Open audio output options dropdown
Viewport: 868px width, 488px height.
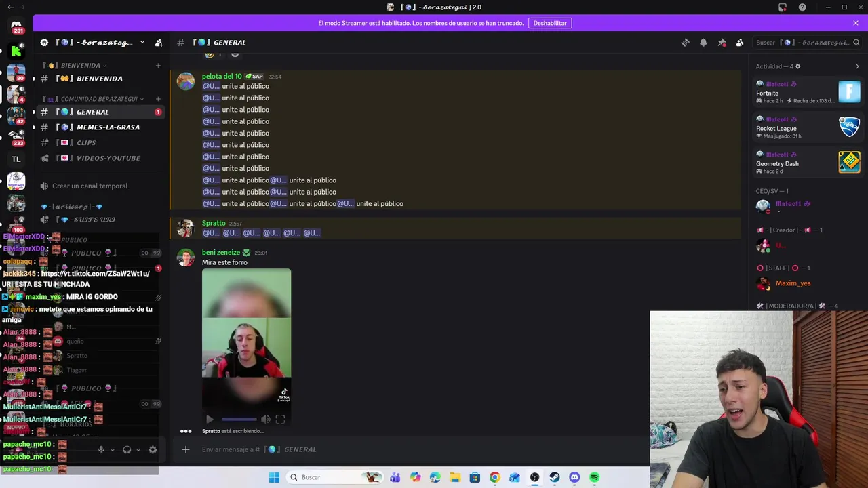click(x=138, y=449)
